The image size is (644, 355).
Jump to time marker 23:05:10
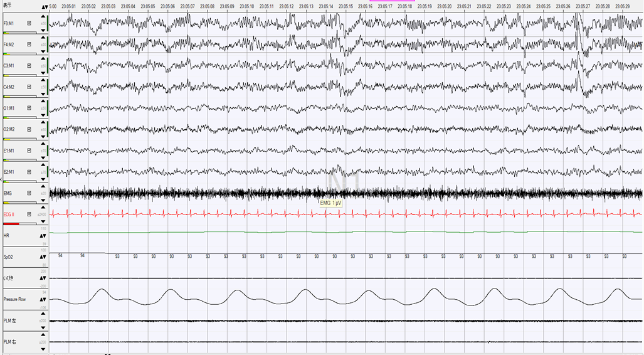click(x=247, y=6)
